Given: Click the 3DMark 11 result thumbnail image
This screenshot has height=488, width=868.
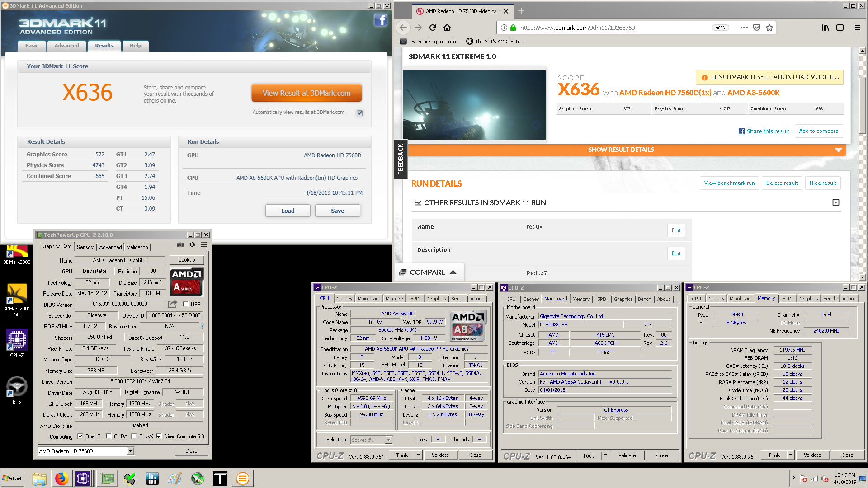Looking at the screenshot, I should (474, 105).
